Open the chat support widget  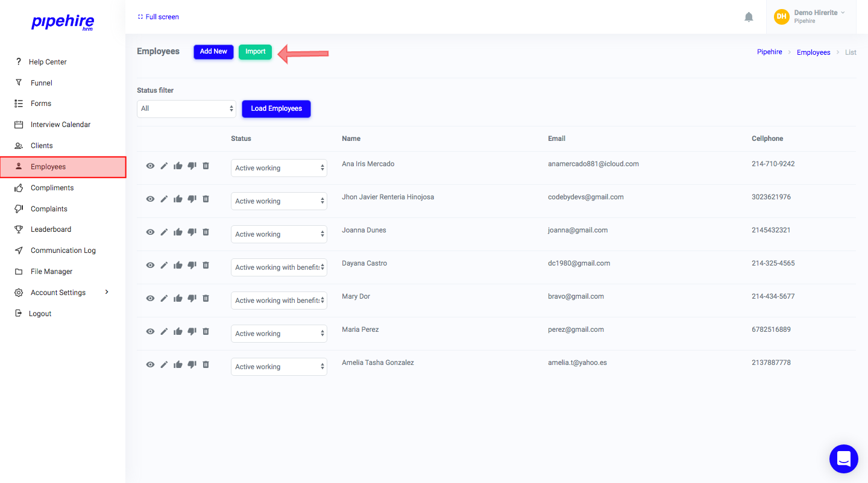(843, 458)
